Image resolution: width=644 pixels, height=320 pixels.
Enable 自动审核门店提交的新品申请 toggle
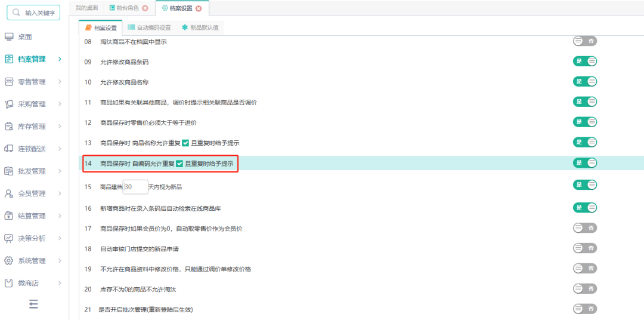(x=585, y=248)
